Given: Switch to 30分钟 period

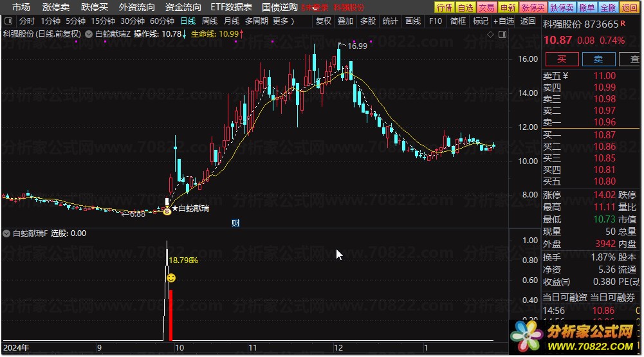Looking at the screenshot, I should click(133, 21).
